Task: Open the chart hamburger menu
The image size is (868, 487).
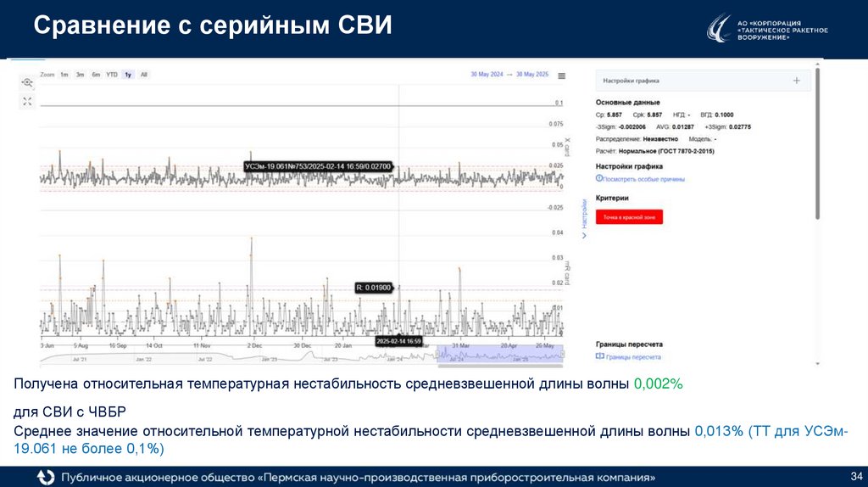Action: (x=561, y=76)
